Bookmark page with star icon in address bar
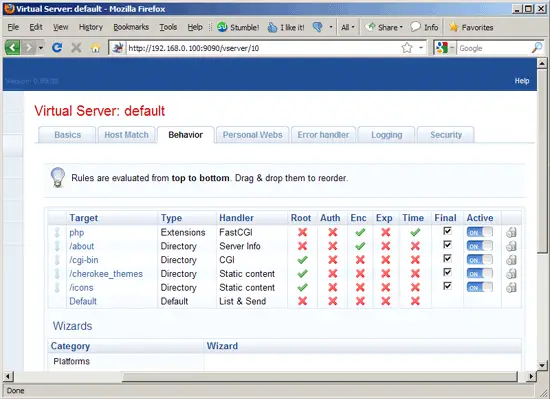 pos(407,47)
